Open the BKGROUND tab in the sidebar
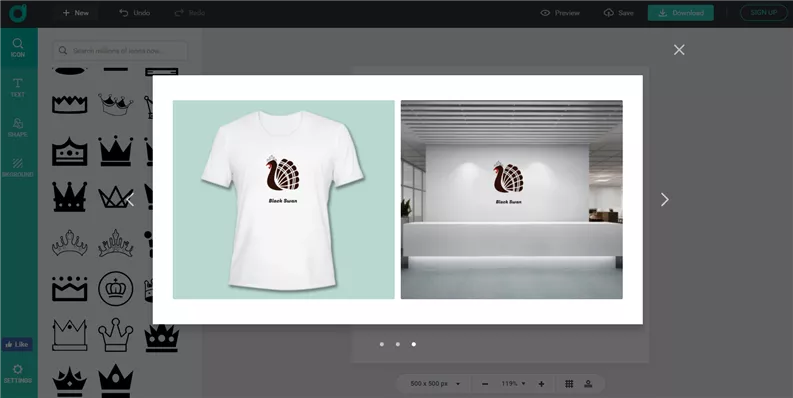The height and width of the screenshot is (398, 793). (18, 168)
